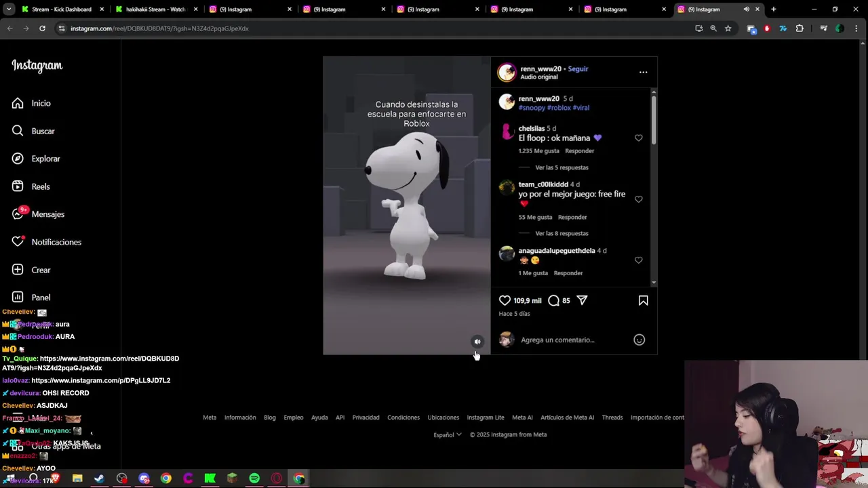Click the #snoopy hashtag
Viewport: 868px width, 488px height.
coord(532,108)
